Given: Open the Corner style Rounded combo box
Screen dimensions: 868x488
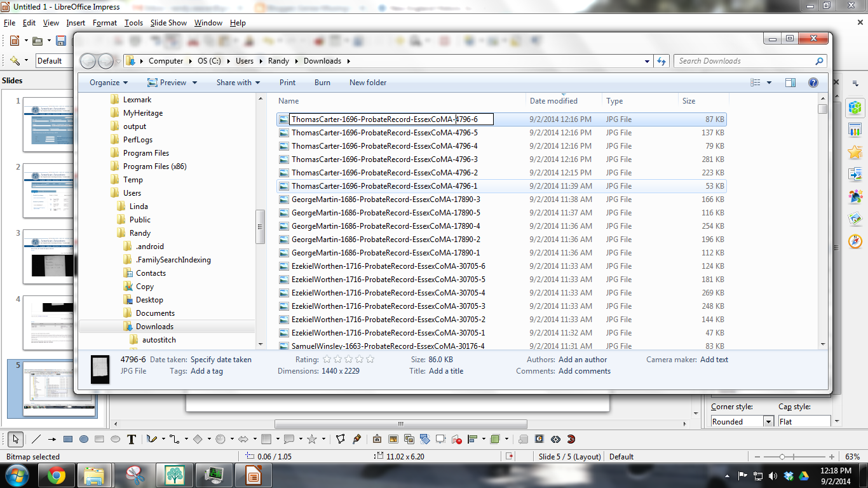Looking at the screenshot, I should coord(743,421).
